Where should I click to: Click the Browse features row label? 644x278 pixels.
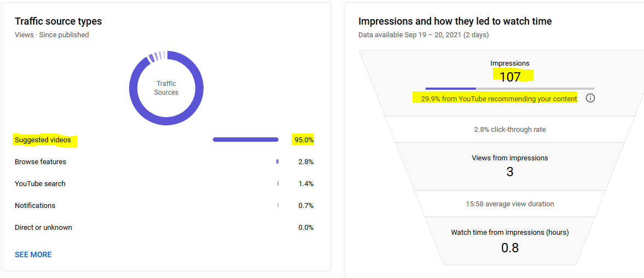click(40, 162)
